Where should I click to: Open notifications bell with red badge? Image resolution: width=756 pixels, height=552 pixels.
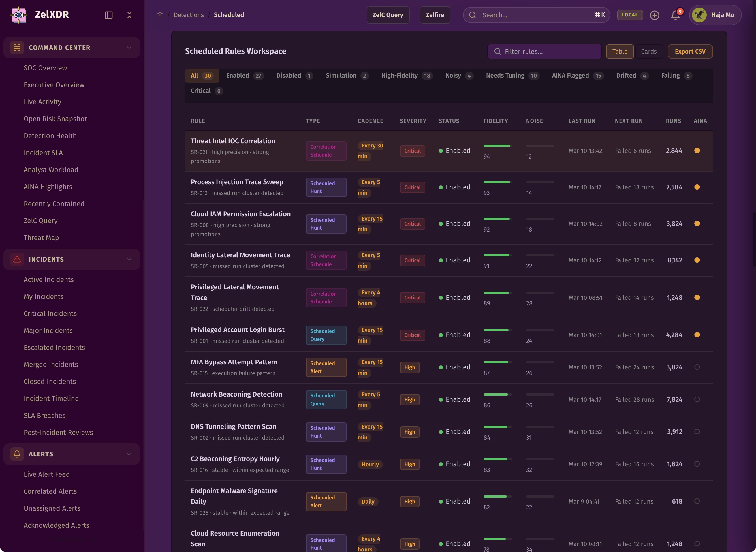(676, 15)
